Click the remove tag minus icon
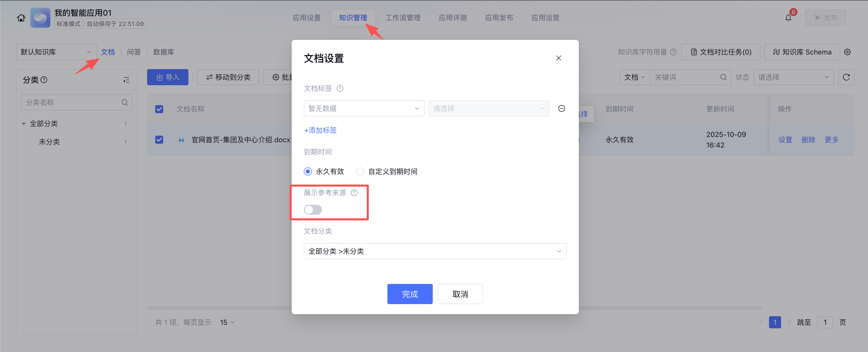Screen dimensions: 868x352 click(x=561, y=109)
